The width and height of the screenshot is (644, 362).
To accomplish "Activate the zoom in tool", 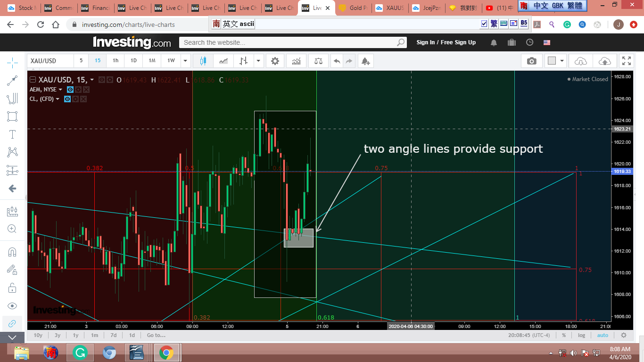I will tap(12, 229).
